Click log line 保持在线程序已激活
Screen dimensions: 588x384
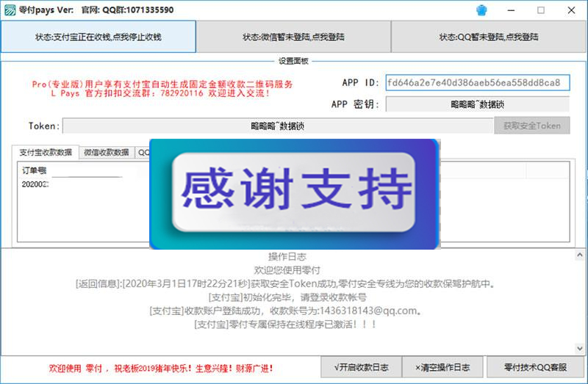285,324
